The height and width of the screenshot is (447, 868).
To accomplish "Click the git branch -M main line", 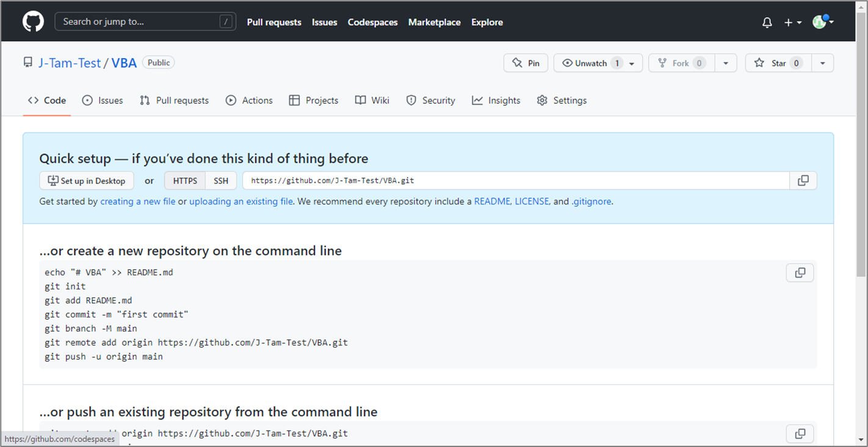I will click(91, 329).
